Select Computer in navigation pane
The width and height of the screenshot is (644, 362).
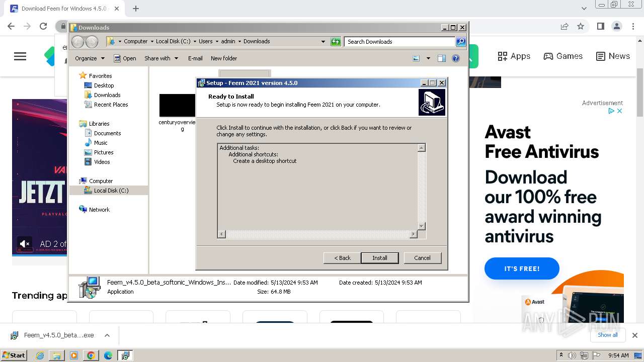101,181
